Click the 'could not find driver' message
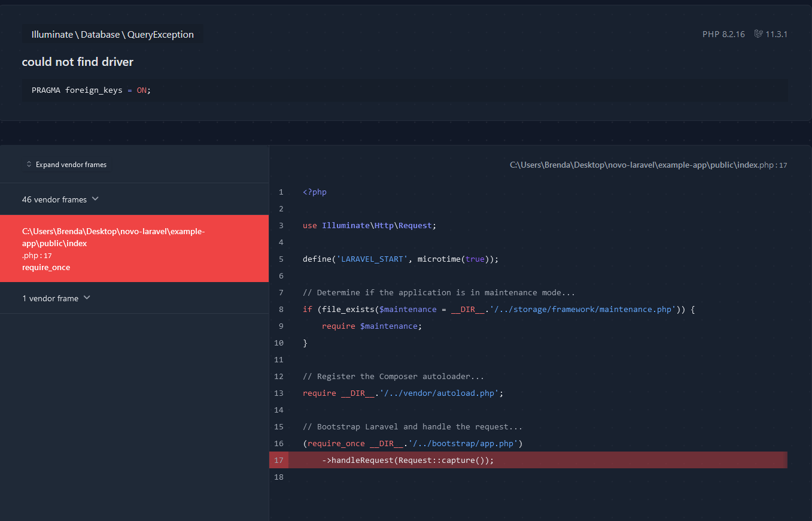The image size is (812, 521). (78, 62)
